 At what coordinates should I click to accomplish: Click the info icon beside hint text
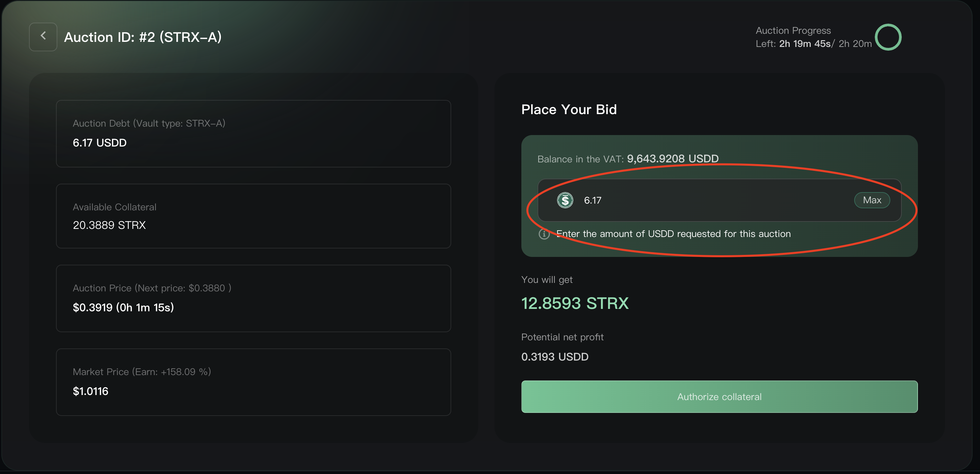coord(544,234)
